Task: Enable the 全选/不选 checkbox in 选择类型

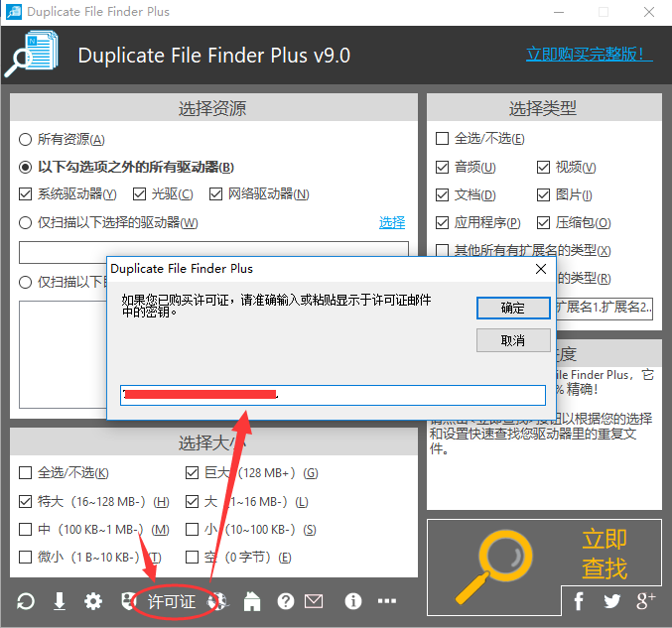Action: coord(443,139)
